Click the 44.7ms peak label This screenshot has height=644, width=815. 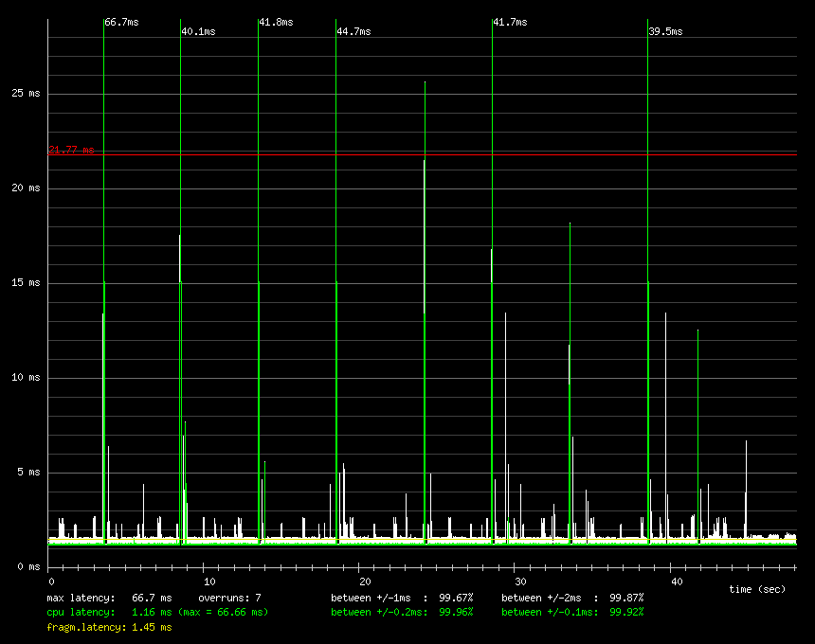pos(354,31)
